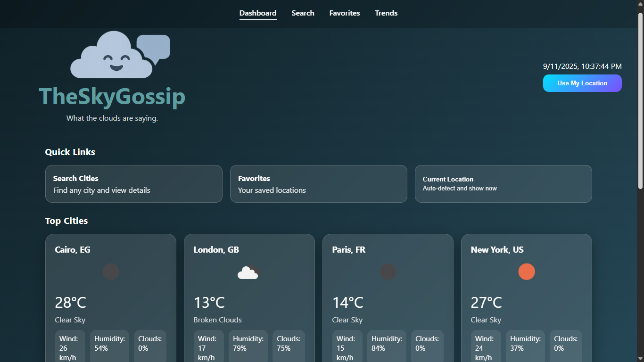The width and height of the screenshot is (644, 362).
Task: Open the Favorites saved locations card
Action: point(318,184)
